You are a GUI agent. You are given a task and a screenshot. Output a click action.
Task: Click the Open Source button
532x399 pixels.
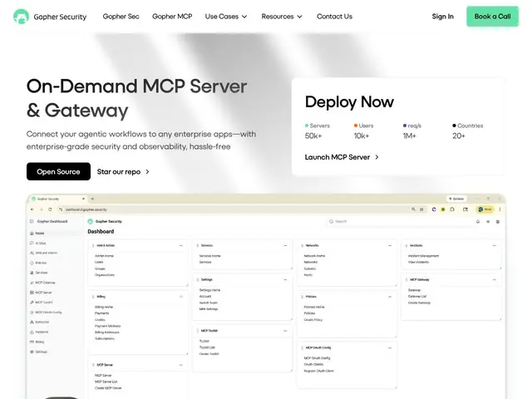click(58, 171)
